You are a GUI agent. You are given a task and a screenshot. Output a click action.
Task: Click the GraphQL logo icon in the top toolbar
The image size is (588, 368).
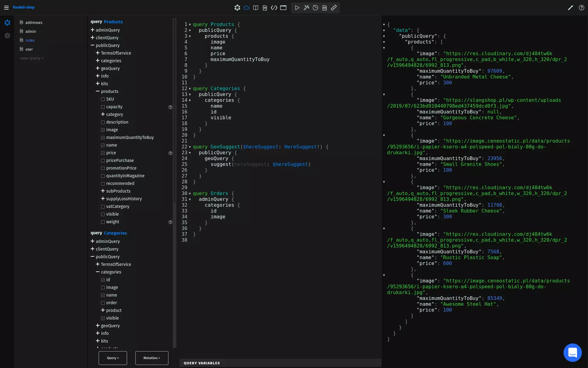237,8
